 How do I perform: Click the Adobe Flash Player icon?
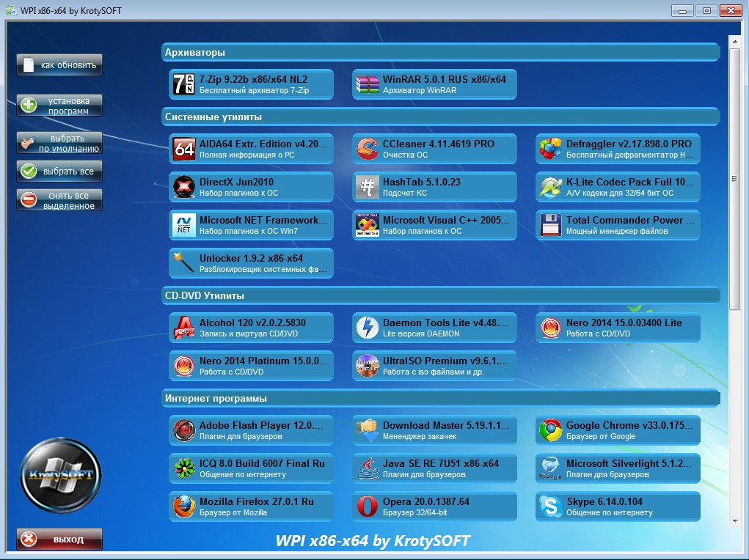pyautogui.click(x=184, y=430)
